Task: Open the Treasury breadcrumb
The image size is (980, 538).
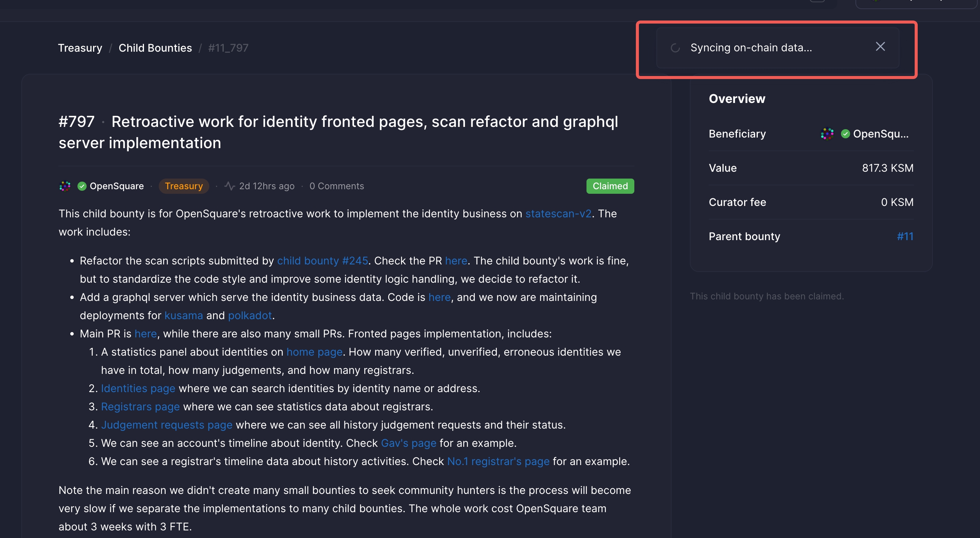Action: click(80, 47)
